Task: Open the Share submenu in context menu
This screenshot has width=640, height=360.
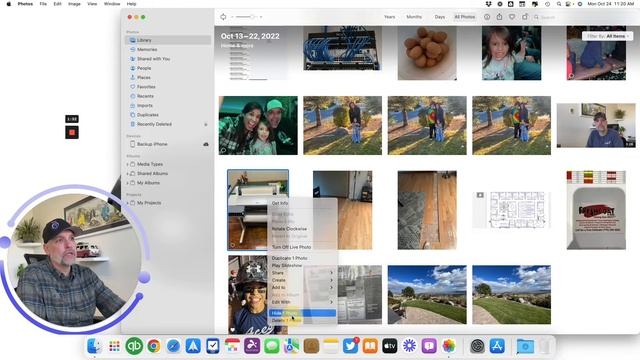Action: pyautogui.click(x=302, y=273)
